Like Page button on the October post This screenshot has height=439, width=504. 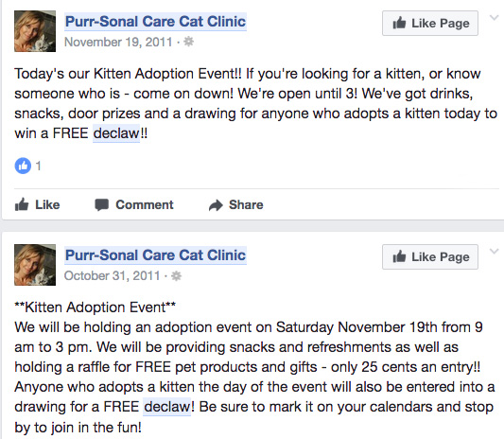[x=430, y=257]
